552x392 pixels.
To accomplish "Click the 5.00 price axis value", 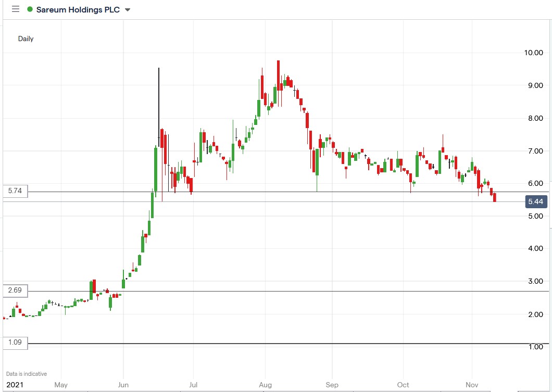I will click(x=535, y=216).
